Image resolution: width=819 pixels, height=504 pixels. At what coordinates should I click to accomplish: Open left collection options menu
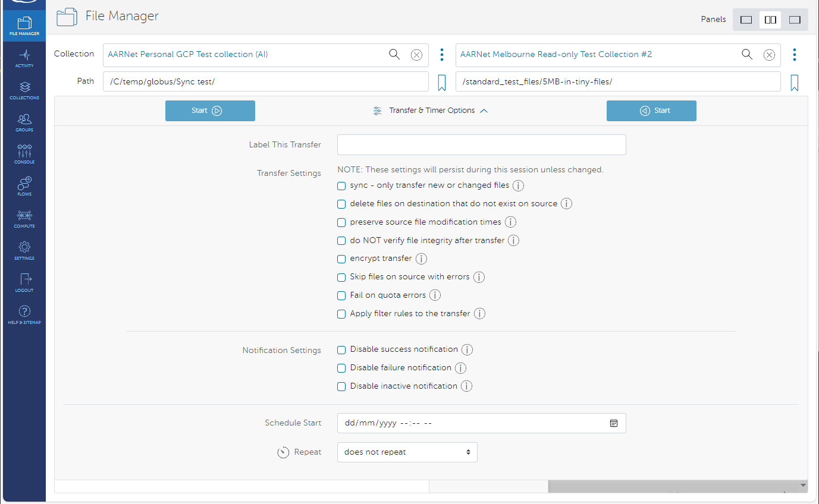pos(441,55)
